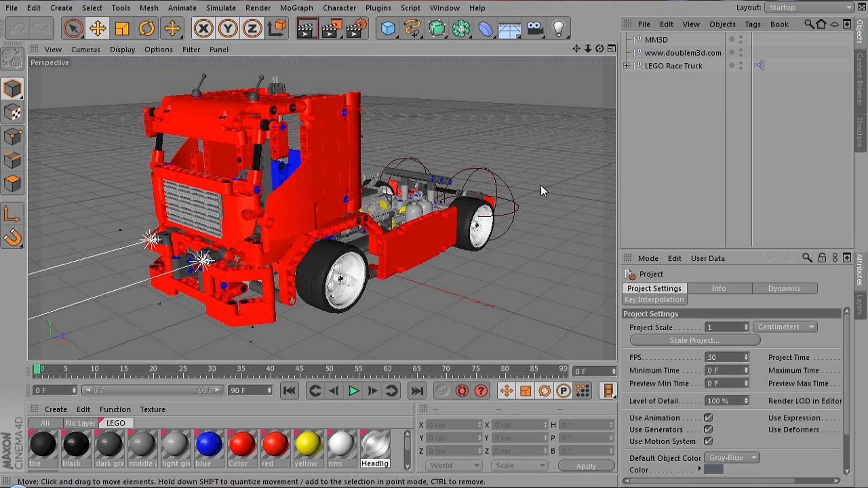The height and width of the screenshot is (488, 868).
Task: Add a Camera object
Action: [535, 28]
